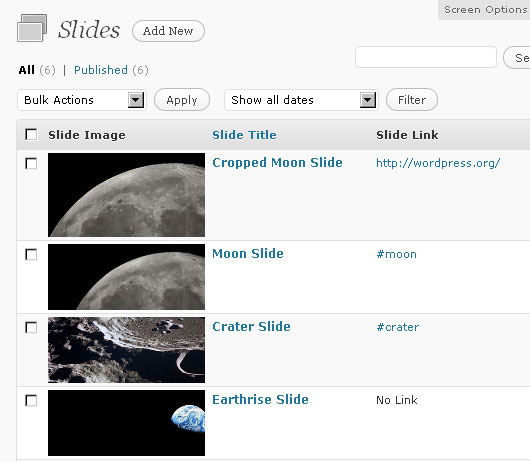Tick the Crater Slide checkbox
Screen dimensions: 530x462
tap(31, 327)
